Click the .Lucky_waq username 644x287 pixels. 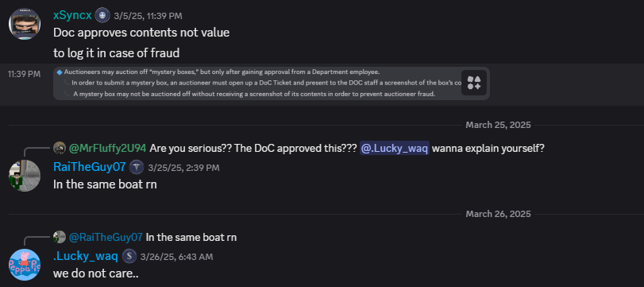coord(86,256)
